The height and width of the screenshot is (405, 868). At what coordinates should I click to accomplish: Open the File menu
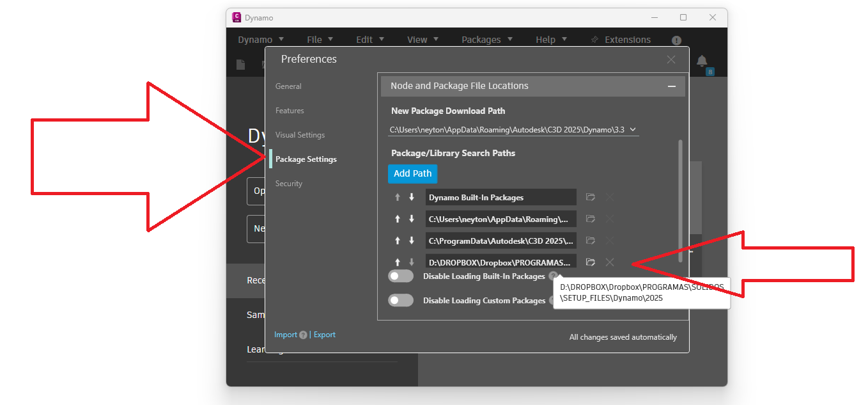[320, 40]
